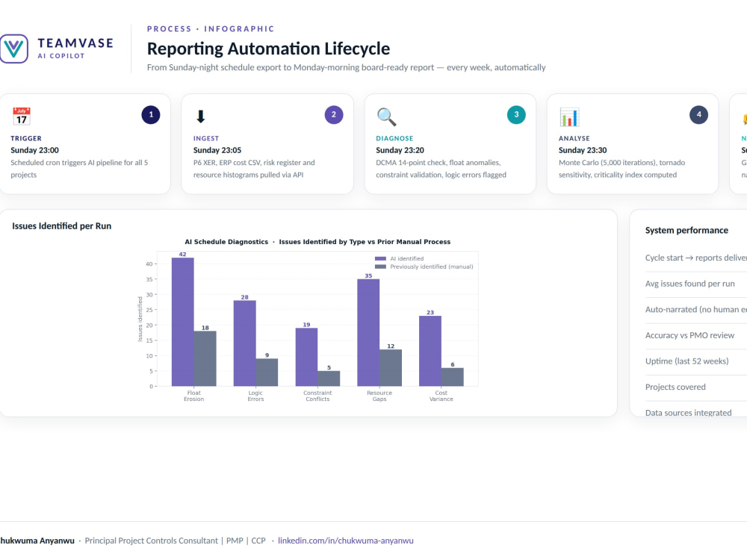The height and width of the screenshot is (560, 747).
Task: Click step number 2 badge
Action: click(333, 115)
